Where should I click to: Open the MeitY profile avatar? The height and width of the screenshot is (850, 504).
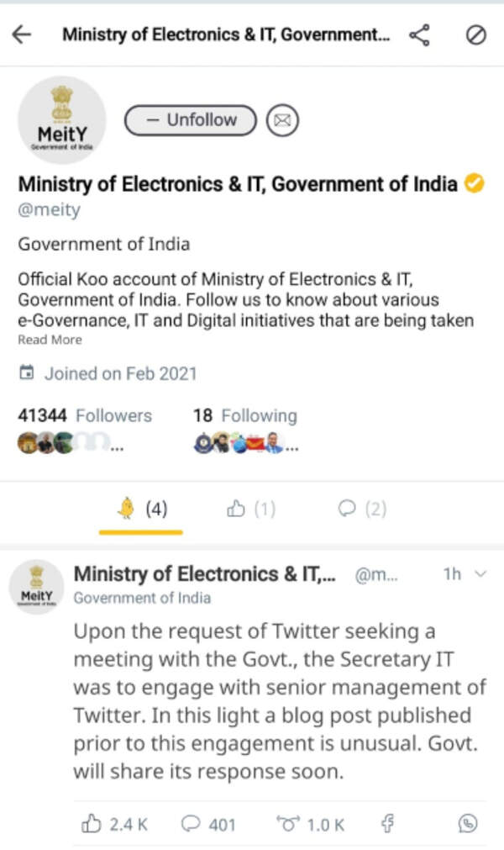coord(60,119)
